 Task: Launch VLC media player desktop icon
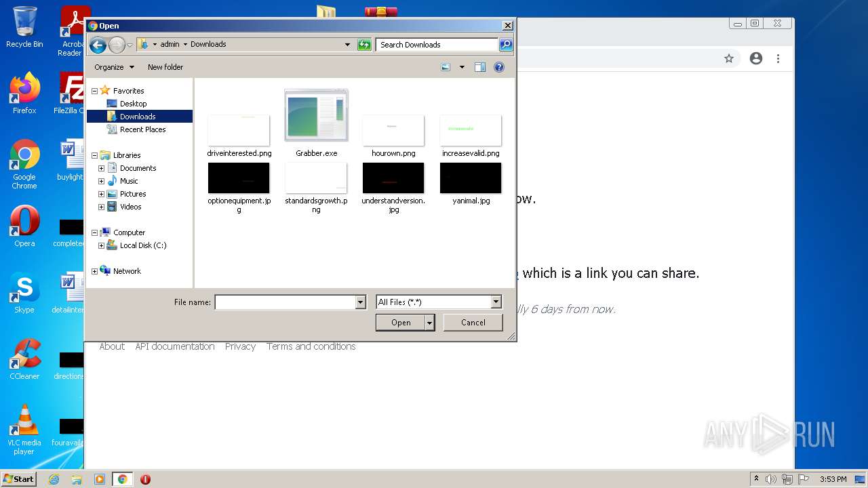tap(24, 430)
